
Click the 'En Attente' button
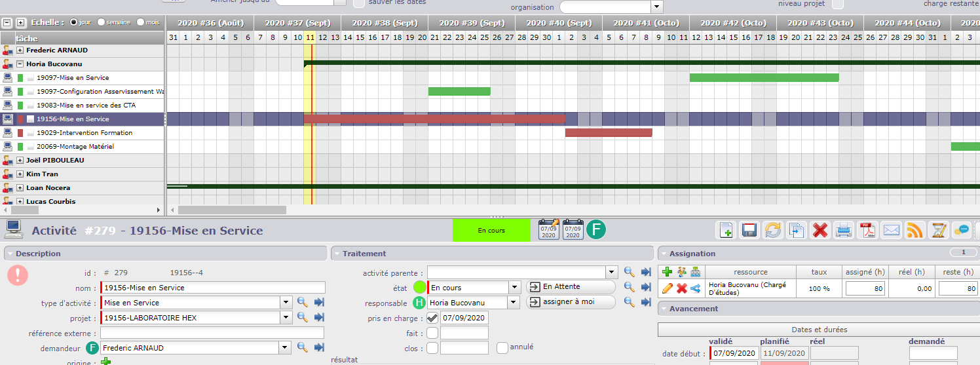(x=570, y=287)
